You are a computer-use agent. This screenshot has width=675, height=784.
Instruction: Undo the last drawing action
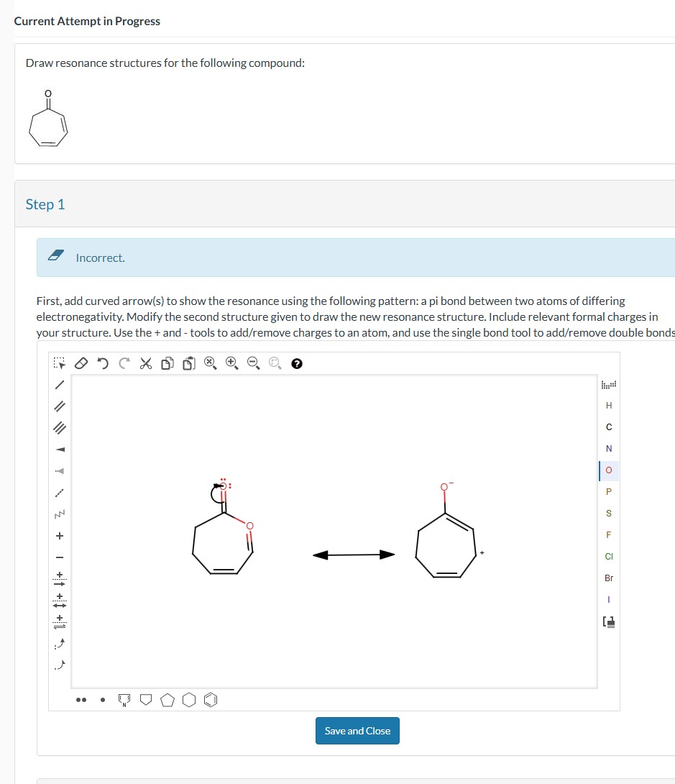[101, 363]
